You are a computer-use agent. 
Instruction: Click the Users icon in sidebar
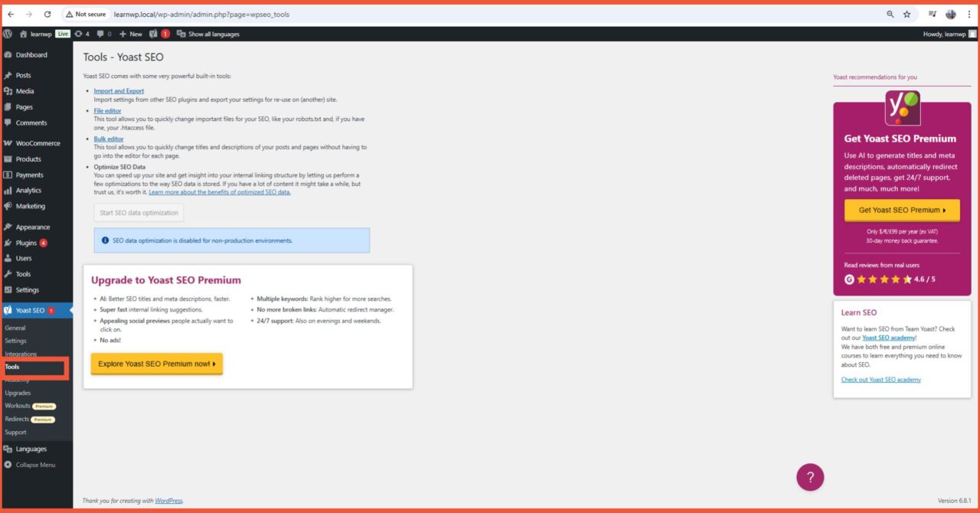tap(8, 259)
